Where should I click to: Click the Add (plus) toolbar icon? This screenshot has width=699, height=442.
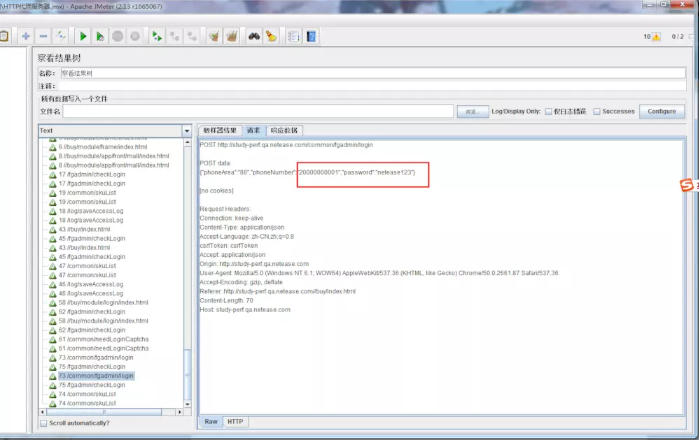click(x=26, y=36)
